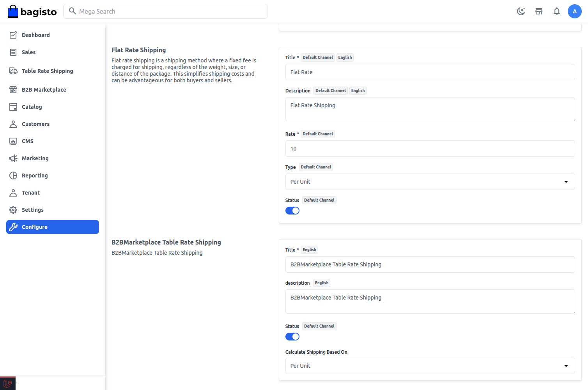Switch to Default Channel on Title field
This screenshot has width=588, height=390.
(x=317, y=57)
